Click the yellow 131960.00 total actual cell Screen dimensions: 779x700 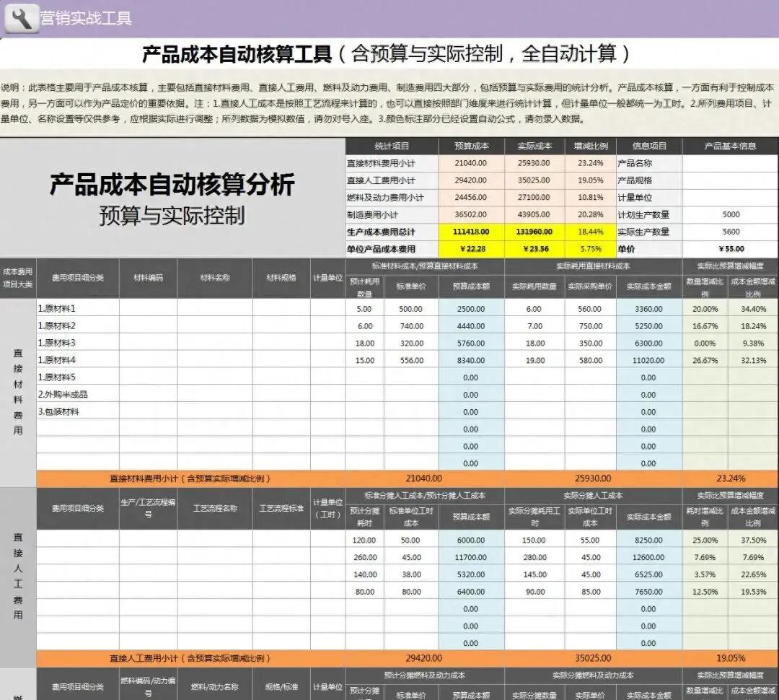(x=534, y=232)
